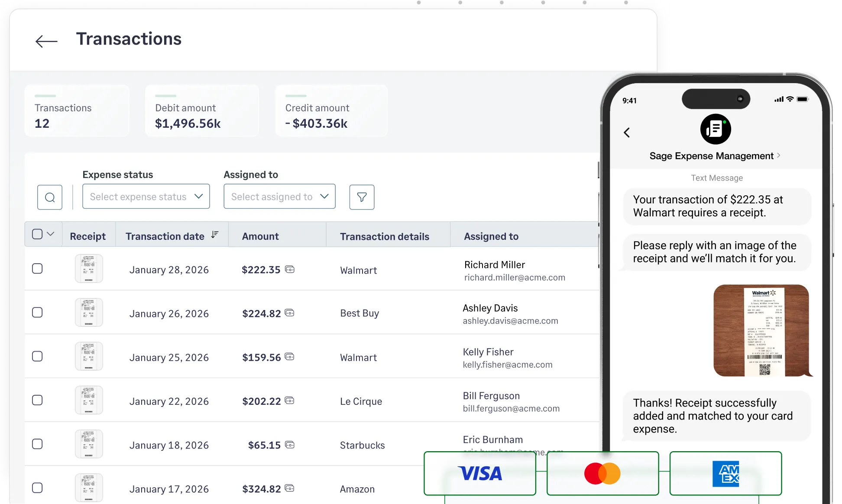The image size is (842, 504).
Task: Select the American Express logo
Action: point(726,474)
